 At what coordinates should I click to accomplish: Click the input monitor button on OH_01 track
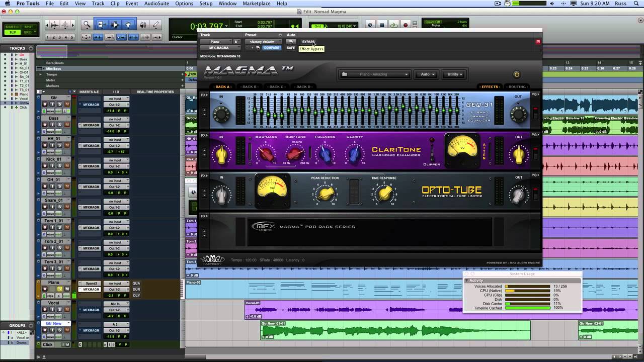52,187
